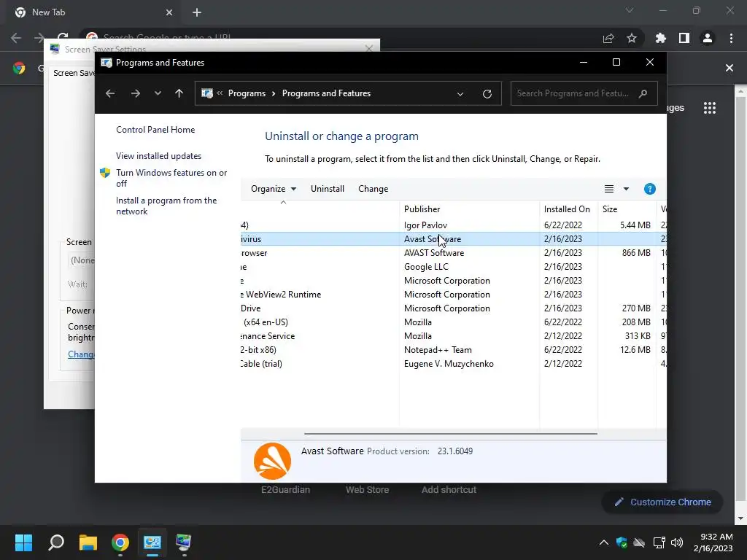Viewport: 747px width, 560px height.
Task: Click Uninstall in the toolbar
Action: pos(328,189)
